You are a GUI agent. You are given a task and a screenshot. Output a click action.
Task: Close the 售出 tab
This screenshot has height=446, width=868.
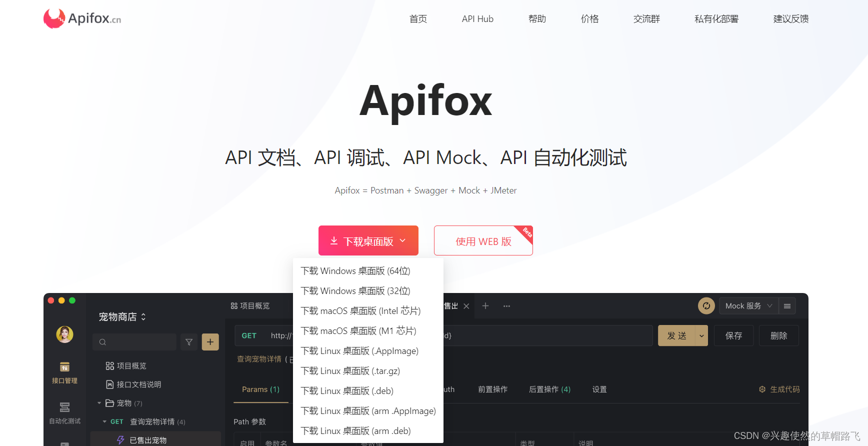[466, 306]
